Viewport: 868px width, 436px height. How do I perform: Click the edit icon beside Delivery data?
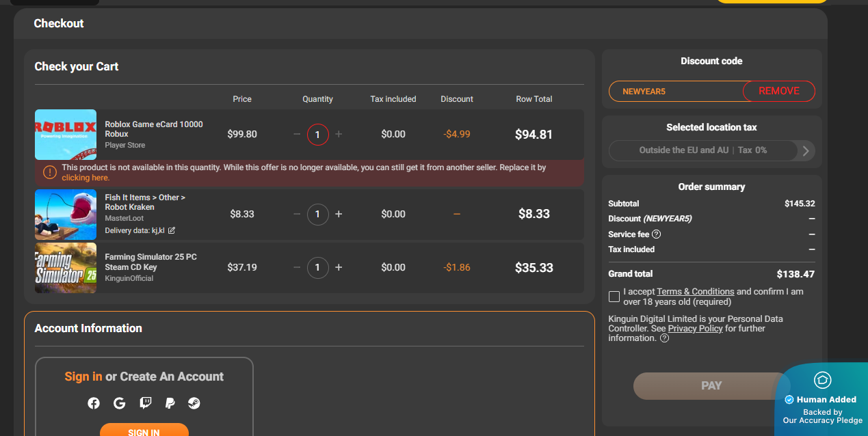tap(172, 230)
